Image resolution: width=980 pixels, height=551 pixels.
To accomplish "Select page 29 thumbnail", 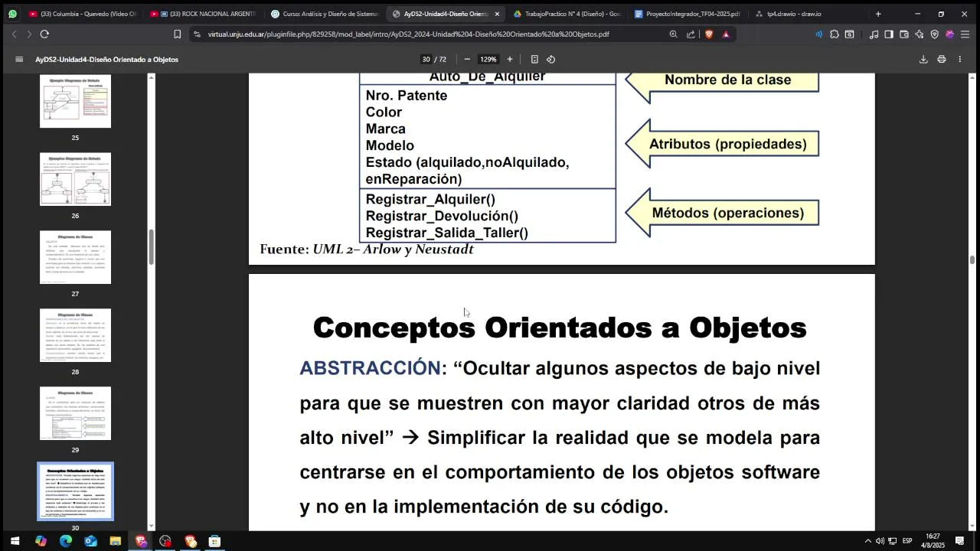I will (x=75, y=413).
